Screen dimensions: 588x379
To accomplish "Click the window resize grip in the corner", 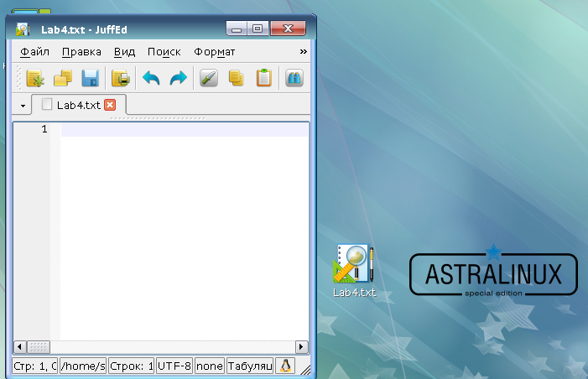I will click(x=305, y=370).
